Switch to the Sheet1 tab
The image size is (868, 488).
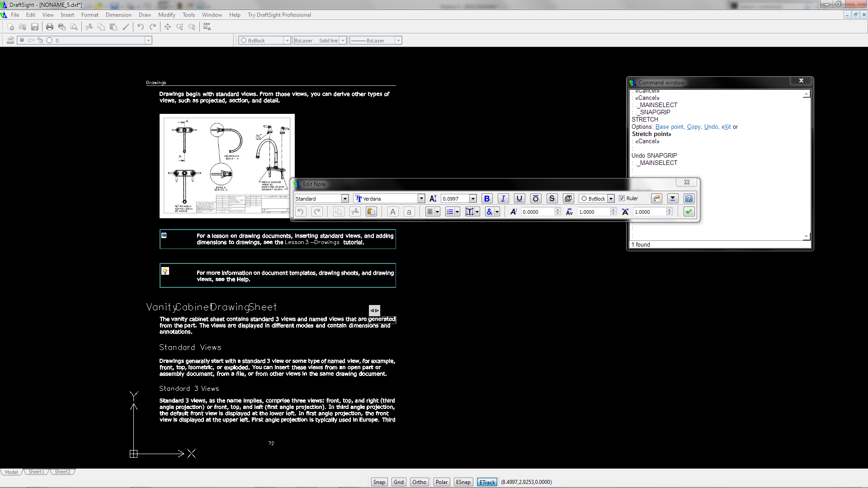tap(37, 472)
